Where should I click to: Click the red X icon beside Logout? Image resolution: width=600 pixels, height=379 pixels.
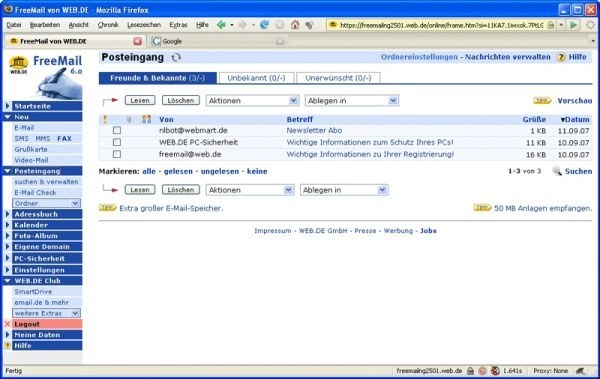coord(7,324)
